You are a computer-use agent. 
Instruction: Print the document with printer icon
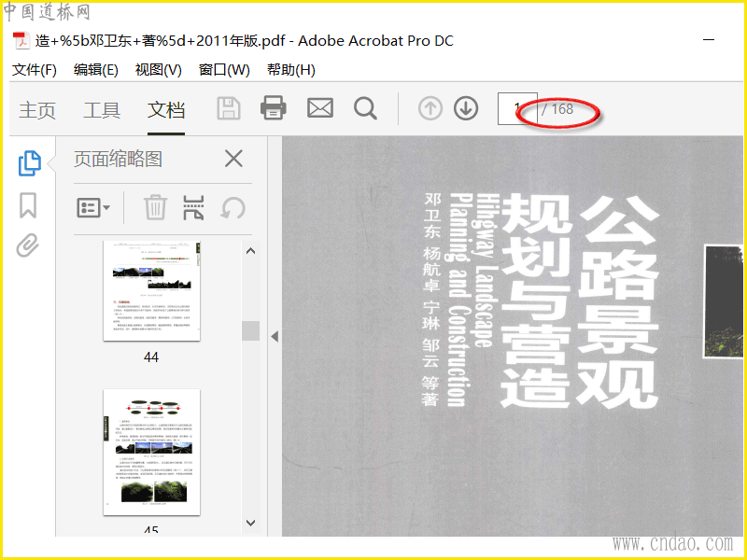click(x=274, y=107)
